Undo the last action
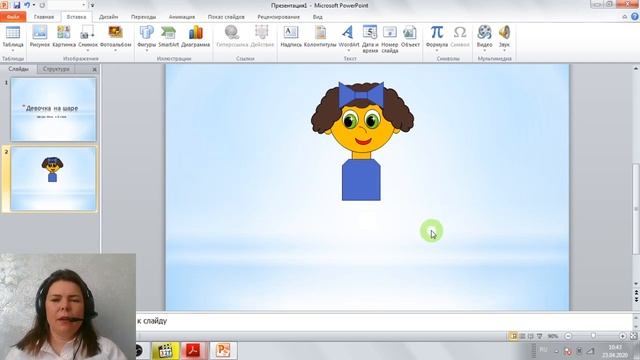640x360 pixels. 27,5
